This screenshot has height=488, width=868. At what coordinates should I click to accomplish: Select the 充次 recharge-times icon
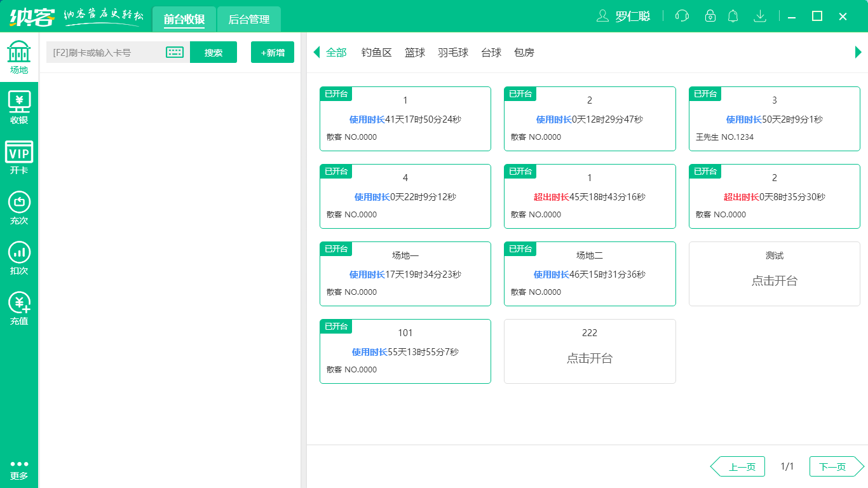pyautogui.click(x=18, y=207)
